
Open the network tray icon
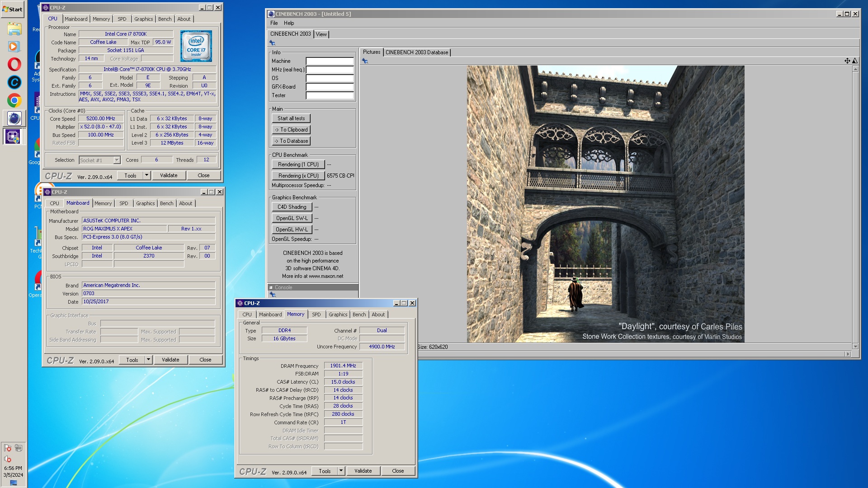pyautogui.click(x=19, y=448)
